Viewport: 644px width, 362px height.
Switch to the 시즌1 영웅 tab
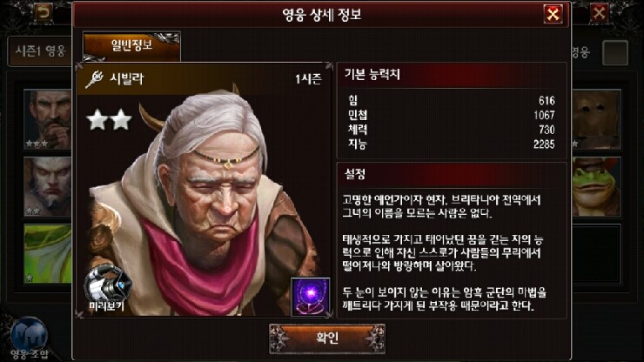click(x=40, y=51)
